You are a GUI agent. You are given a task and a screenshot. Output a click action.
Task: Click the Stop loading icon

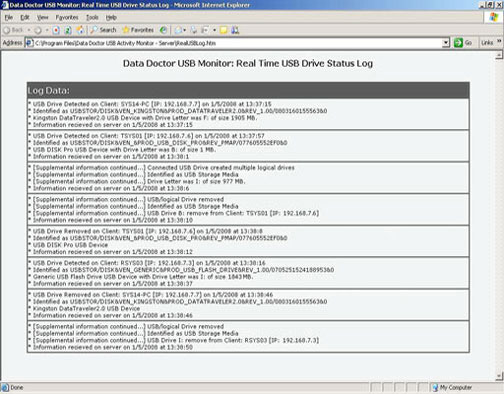tap(56, 30)
